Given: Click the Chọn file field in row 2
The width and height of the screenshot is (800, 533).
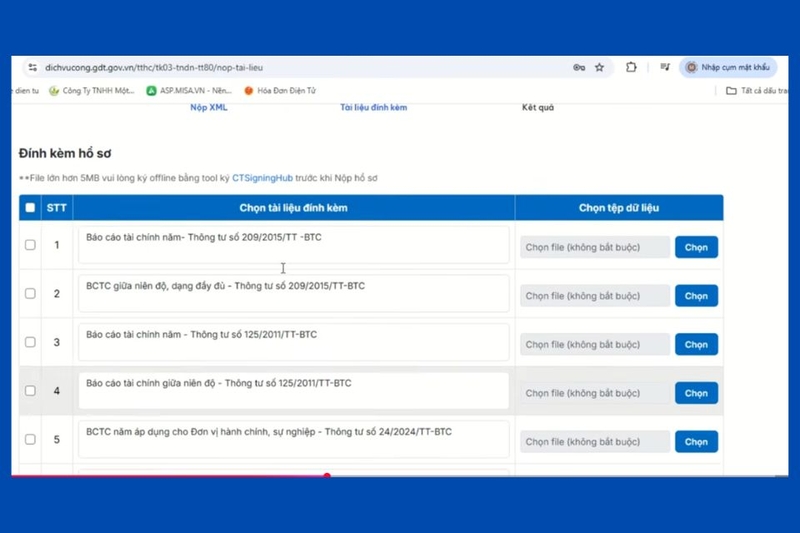Looking at the screenshot, I should [x=595, y=296].
